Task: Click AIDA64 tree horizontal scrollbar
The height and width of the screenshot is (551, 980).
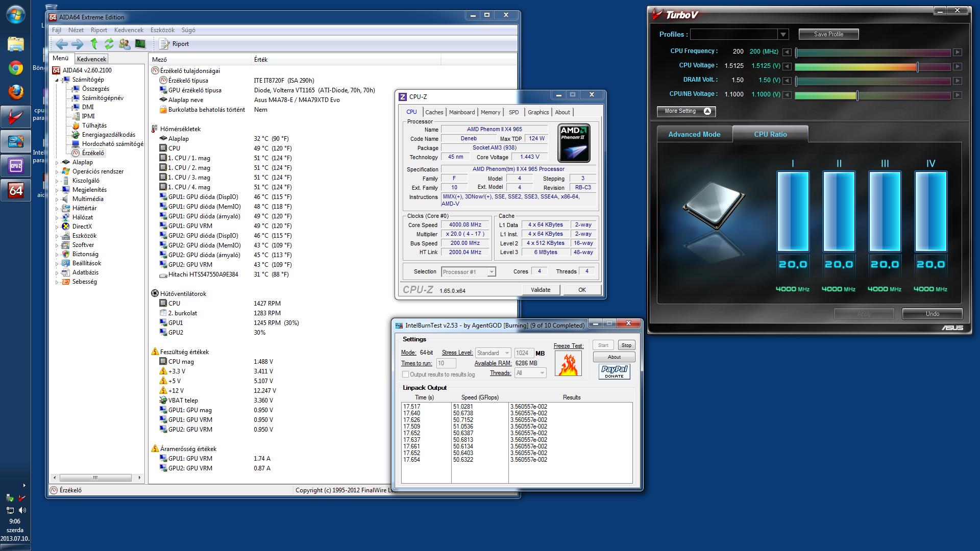Action: click(x=95, y=478)
